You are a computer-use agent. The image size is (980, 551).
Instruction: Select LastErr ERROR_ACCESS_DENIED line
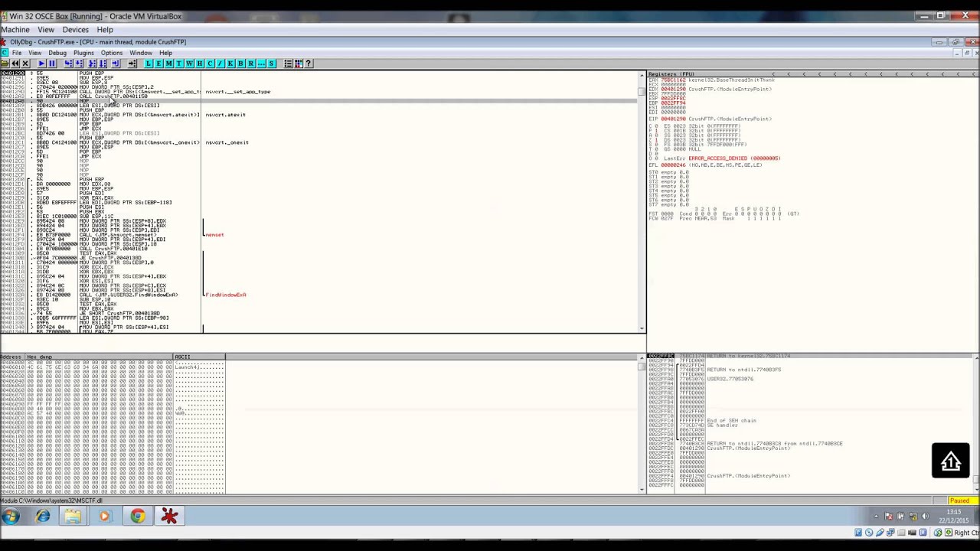pos(723,158)
